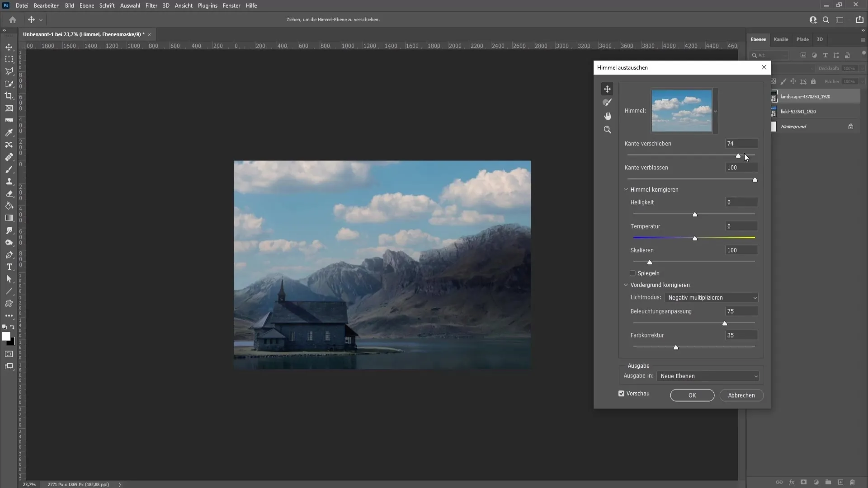Image resolution: width=868 pixels, height=488 pixels.
Task: Select the Eyedropper tool
Action: (9, 132)
